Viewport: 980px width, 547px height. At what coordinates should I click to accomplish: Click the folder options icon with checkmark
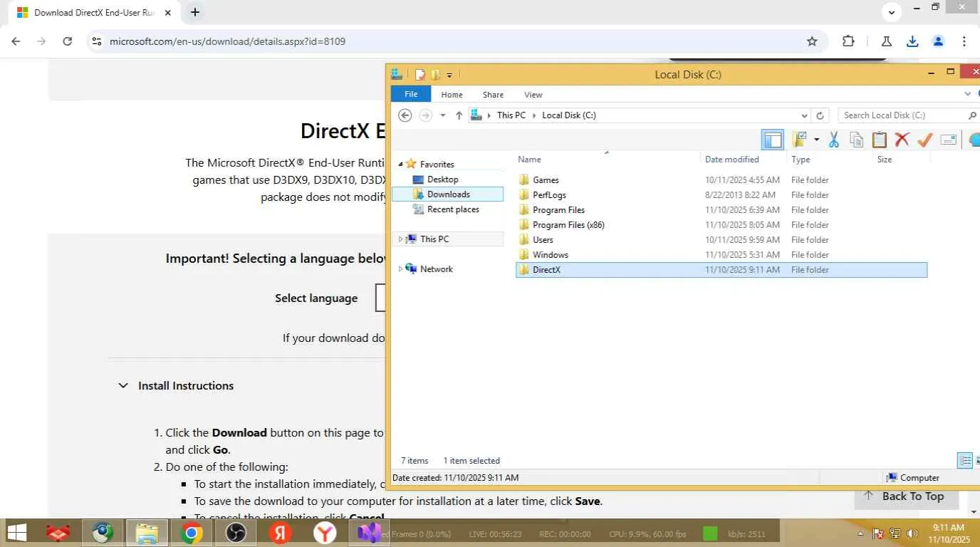click(799, 140)
